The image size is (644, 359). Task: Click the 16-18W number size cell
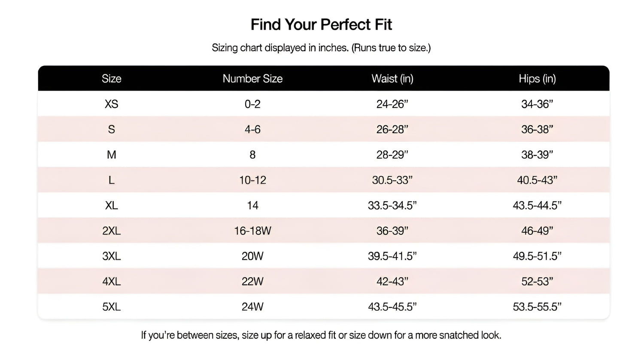click(252, 231)
